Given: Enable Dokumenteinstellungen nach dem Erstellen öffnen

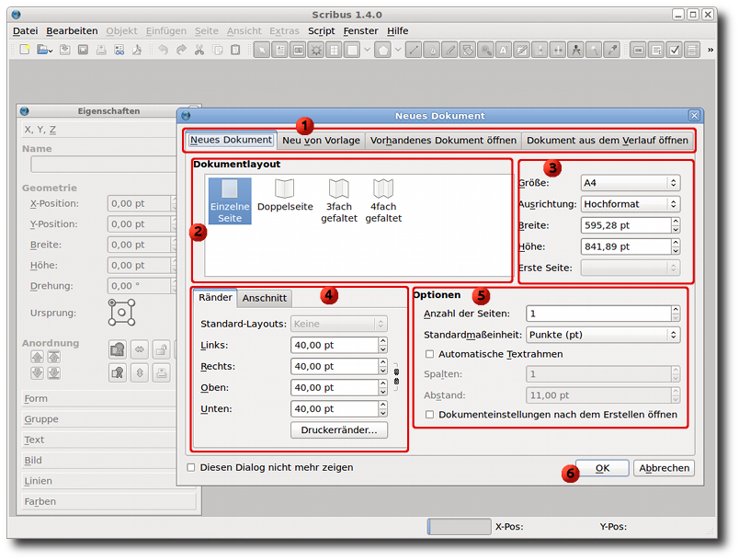Looking at the screenshot, I should [x=429, y=415].
